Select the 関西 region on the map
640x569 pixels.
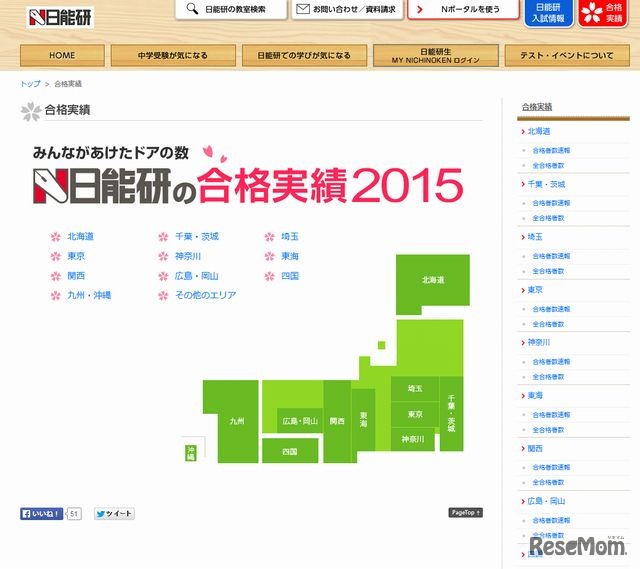(337, 421)
